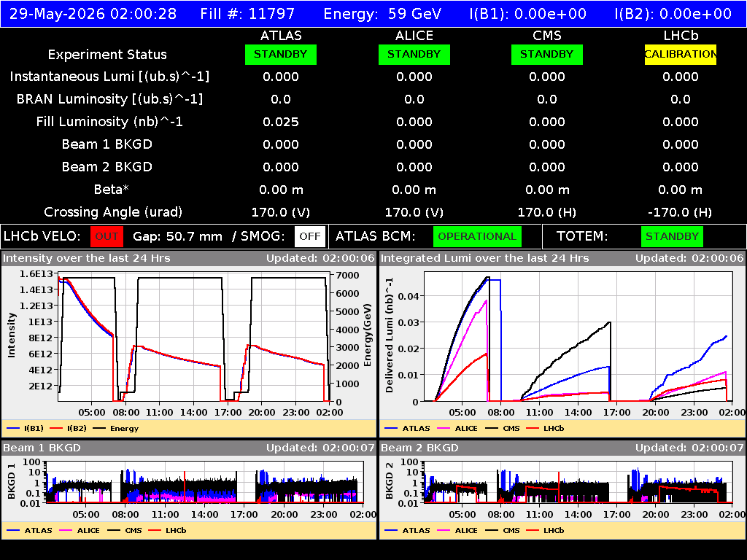The image size is (747, 560).
Task: Click the ATLAS Fill Luminosity value 0.025
Action: (281, 122)
